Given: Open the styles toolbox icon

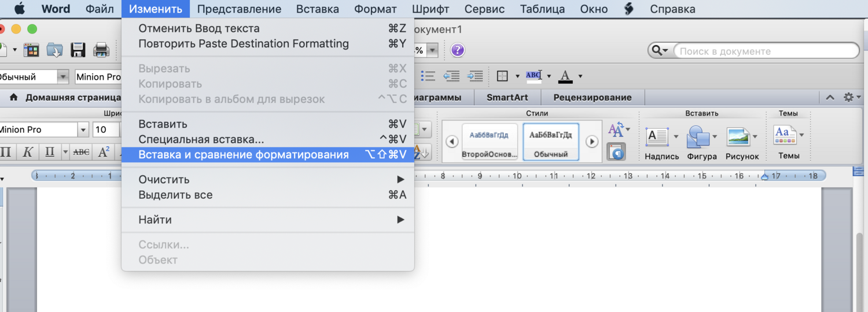Looking at the screenshot, I should click(616, 152).
